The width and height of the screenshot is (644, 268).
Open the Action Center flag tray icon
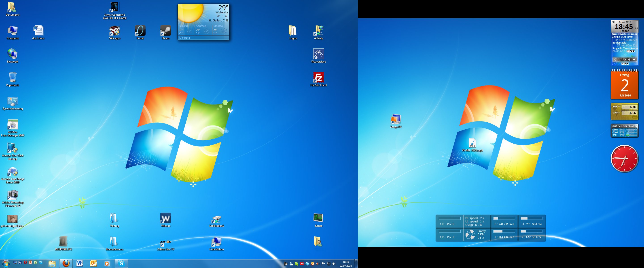coord(323,264)
